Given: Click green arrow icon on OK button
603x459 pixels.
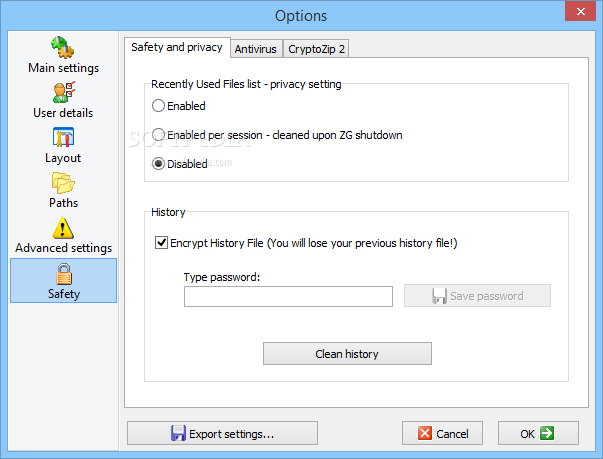Looking at the screenshot, I should click(x=546, y=433).
